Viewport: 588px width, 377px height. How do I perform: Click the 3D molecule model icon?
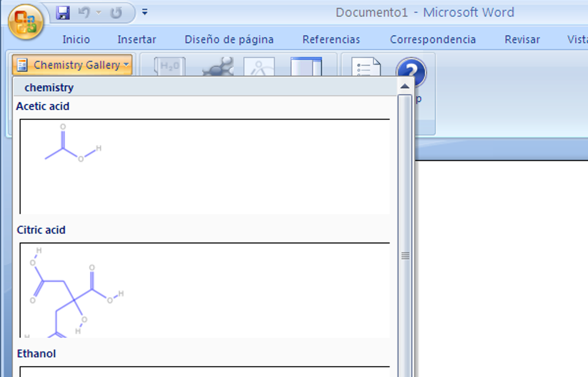click(218, 66)
